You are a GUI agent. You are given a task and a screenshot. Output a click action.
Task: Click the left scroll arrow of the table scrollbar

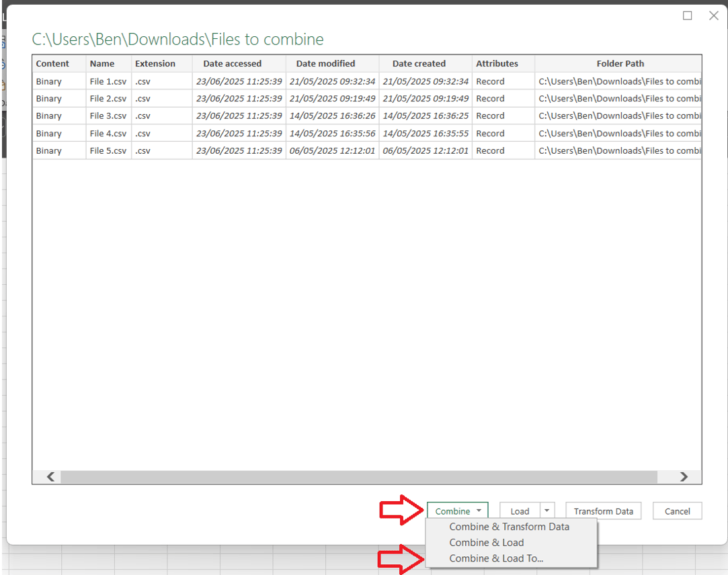(x=50, y=477)
